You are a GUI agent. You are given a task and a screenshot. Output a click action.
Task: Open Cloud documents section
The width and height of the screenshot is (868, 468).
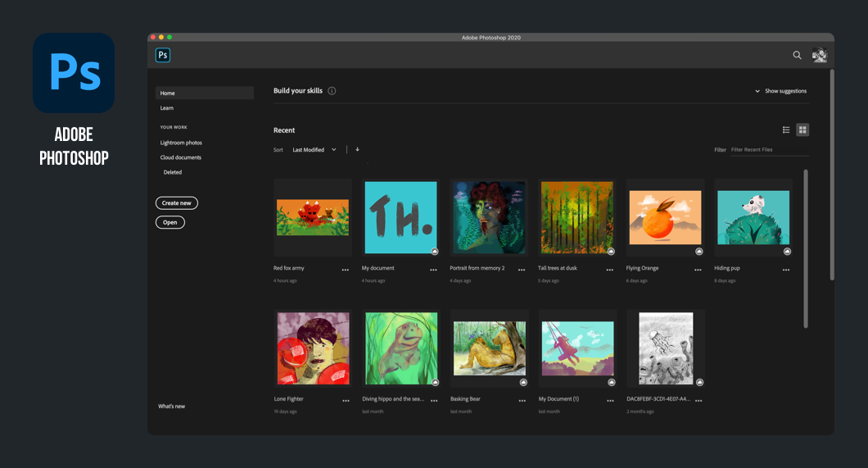[180, 157]
